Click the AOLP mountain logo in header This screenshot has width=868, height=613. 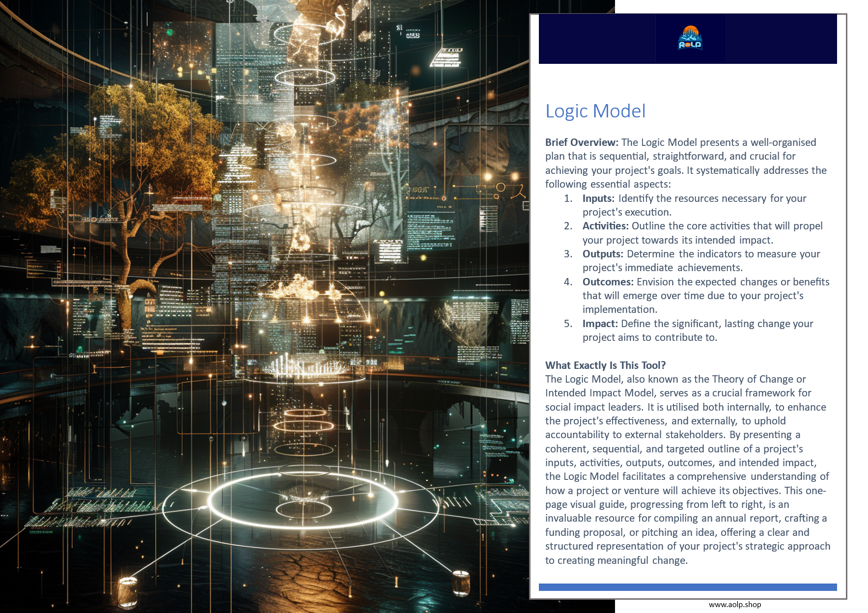click(x=690, y=38)
